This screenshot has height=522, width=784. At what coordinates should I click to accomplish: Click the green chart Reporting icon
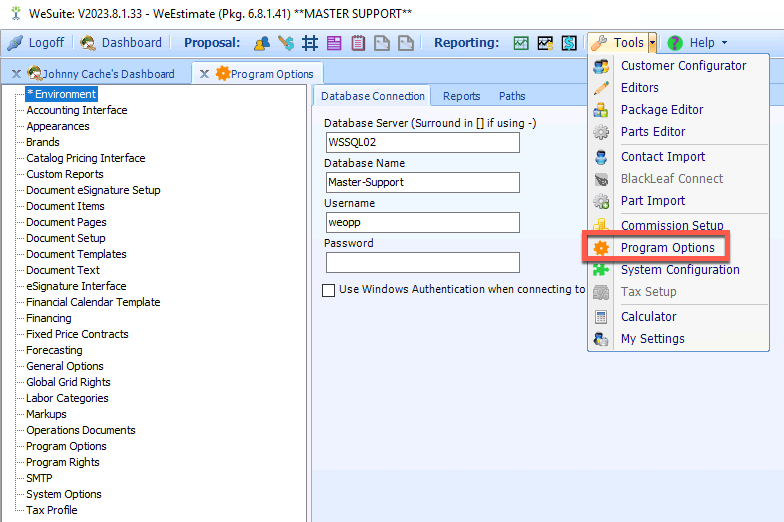(521, 43)
